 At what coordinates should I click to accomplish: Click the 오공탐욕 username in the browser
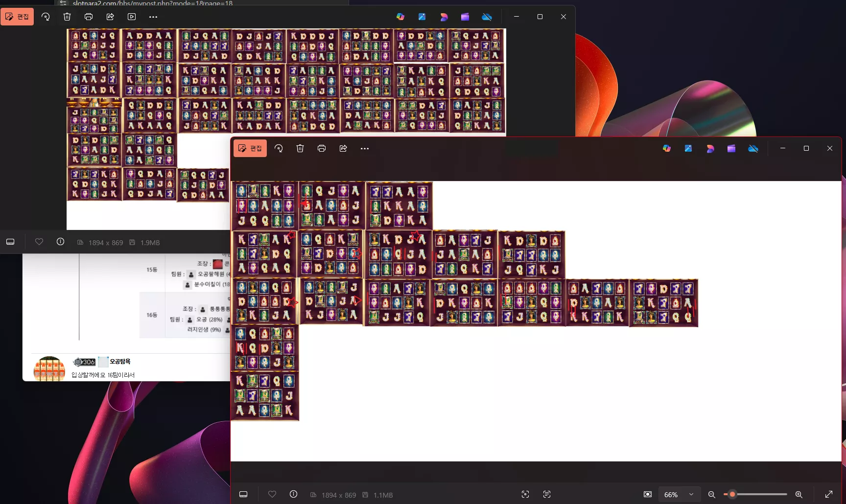pyautogui.click(x=120, y=362)
